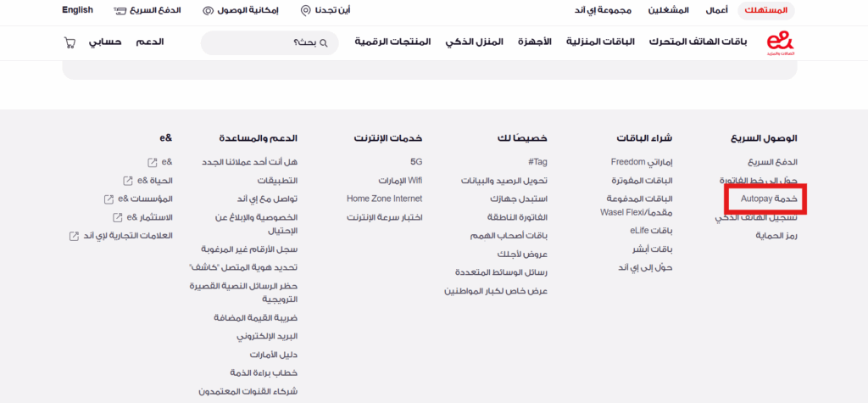Open Home Zone Internet link
This screenshot has width=868, height=403.
385,199
